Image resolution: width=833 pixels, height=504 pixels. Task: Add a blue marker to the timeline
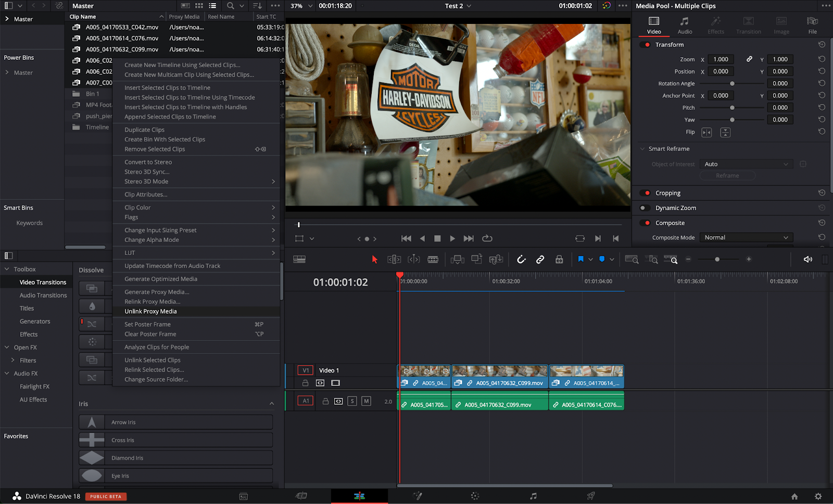pyautogui.click(x=602, y=259)
